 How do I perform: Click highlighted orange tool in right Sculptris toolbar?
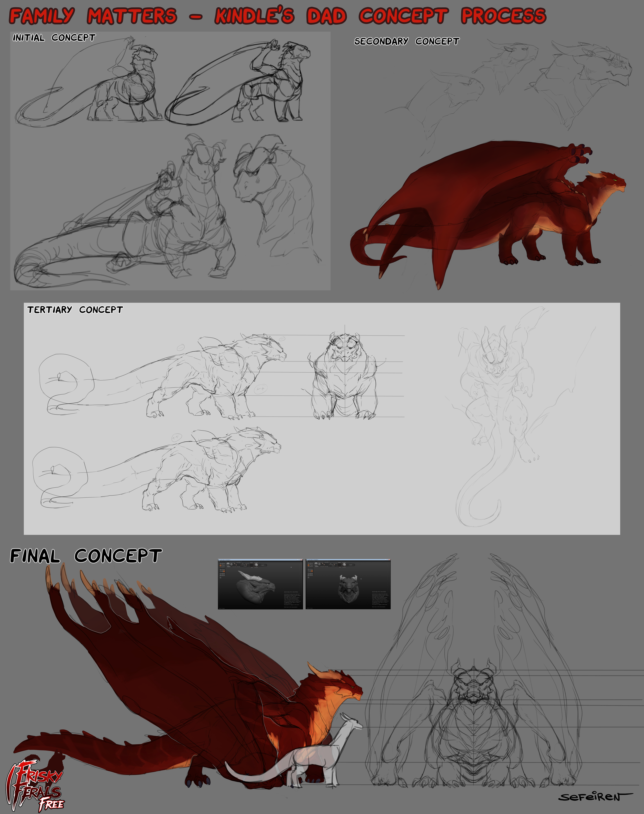pyautogui.click(x=309, y=565)
